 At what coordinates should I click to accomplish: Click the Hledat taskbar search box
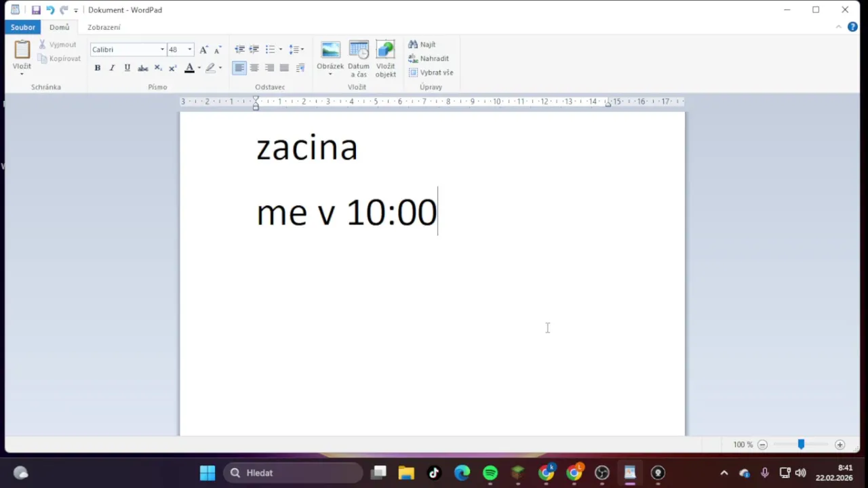[293, 472]
